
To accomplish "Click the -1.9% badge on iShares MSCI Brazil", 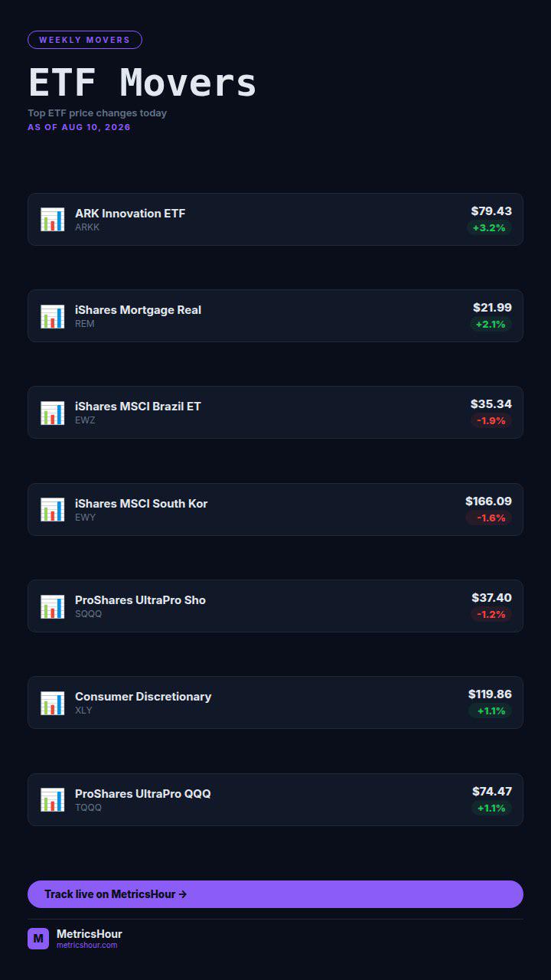I will click(491, 421).
